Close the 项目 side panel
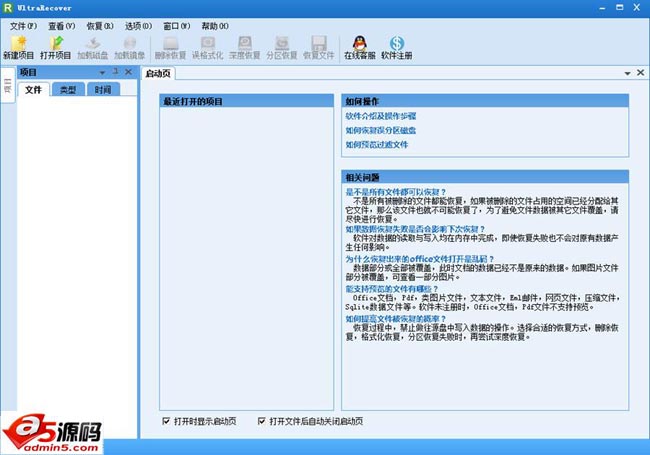Viewport: 650px width, 455px height. coord(129,72)
